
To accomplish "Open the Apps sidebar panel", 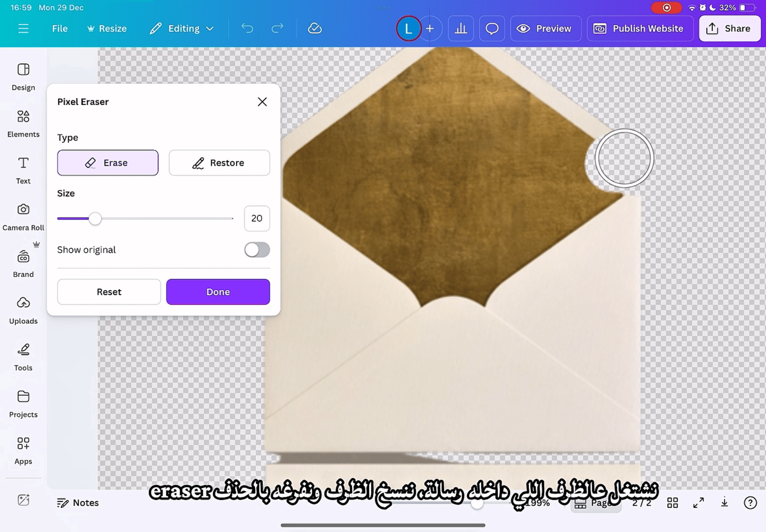I will tap(23, 451).
